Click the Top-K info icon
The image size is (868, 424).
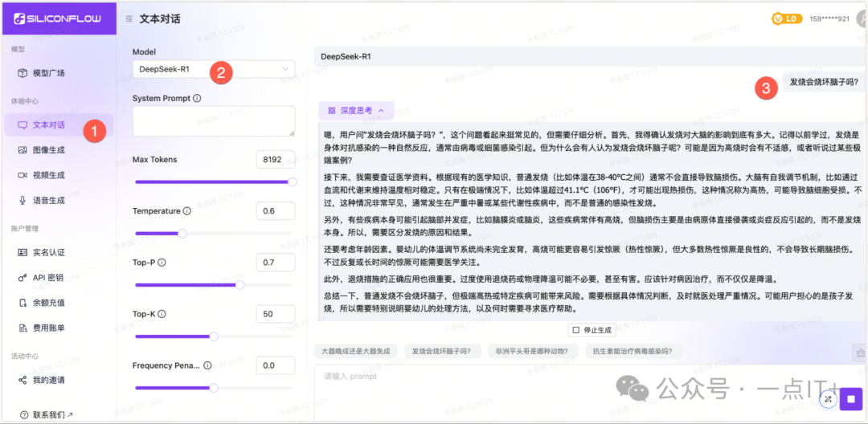tap(162, 314)
